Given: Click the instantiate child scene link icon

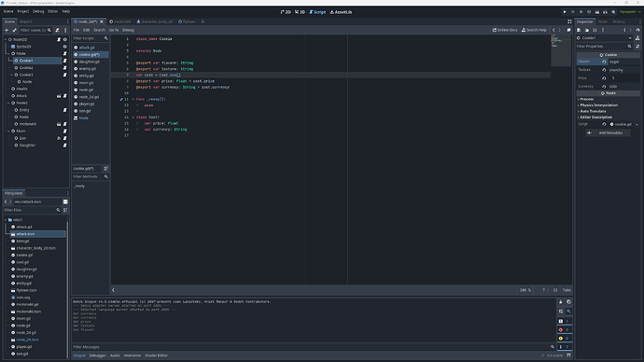Looking at the screenshot, I should tap(14, 30).
